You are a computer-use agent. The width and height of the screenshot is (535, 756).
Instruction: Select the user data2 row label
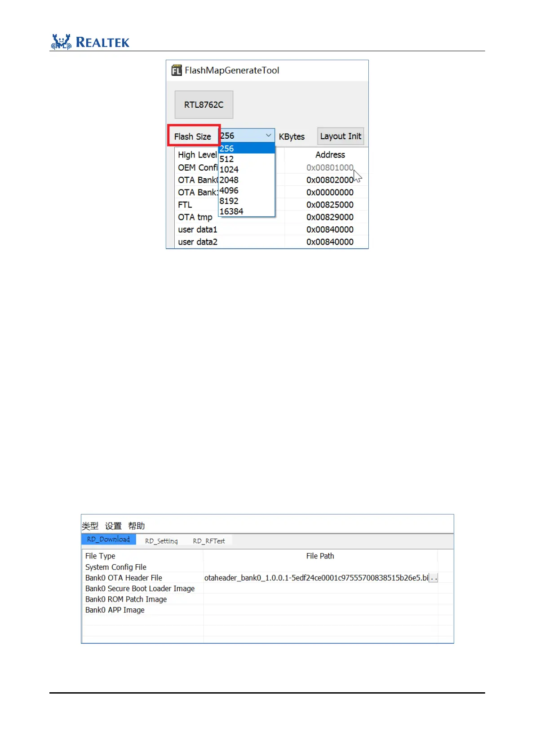pyautogui.click(x=198, y=242)
